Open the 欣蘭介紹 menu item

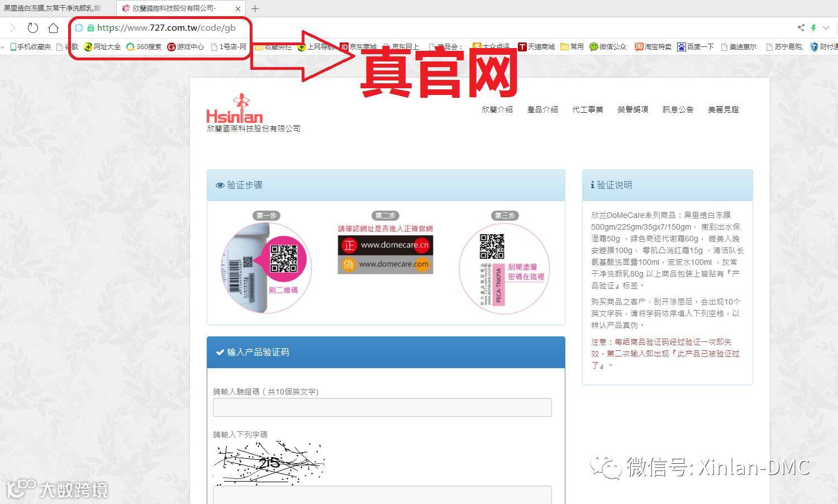click(497, 110)
